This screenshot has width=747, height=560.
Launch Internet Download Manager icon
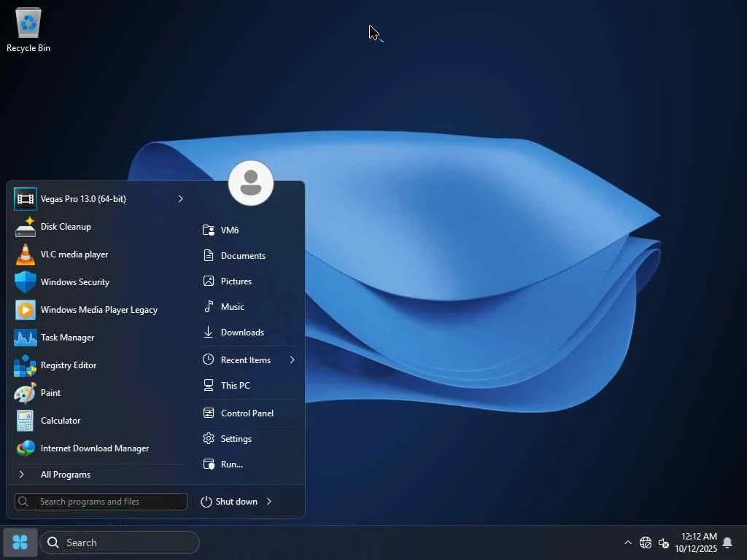[x=25, y=448]
